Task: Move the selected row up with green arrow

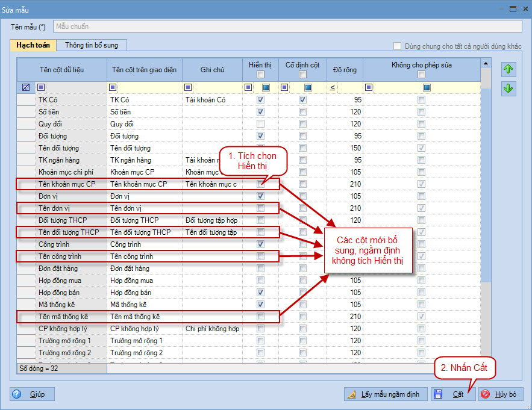Action: coord(509,69)
